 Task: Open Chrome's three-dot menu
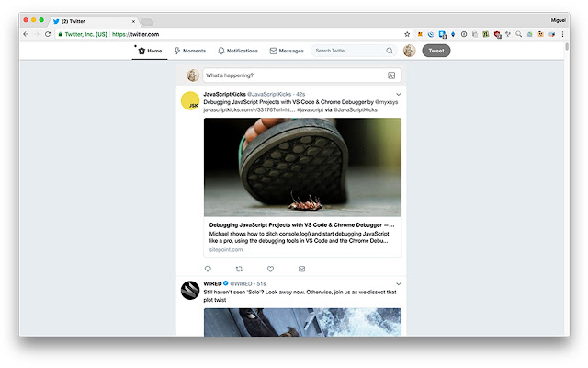pos(562,34)
